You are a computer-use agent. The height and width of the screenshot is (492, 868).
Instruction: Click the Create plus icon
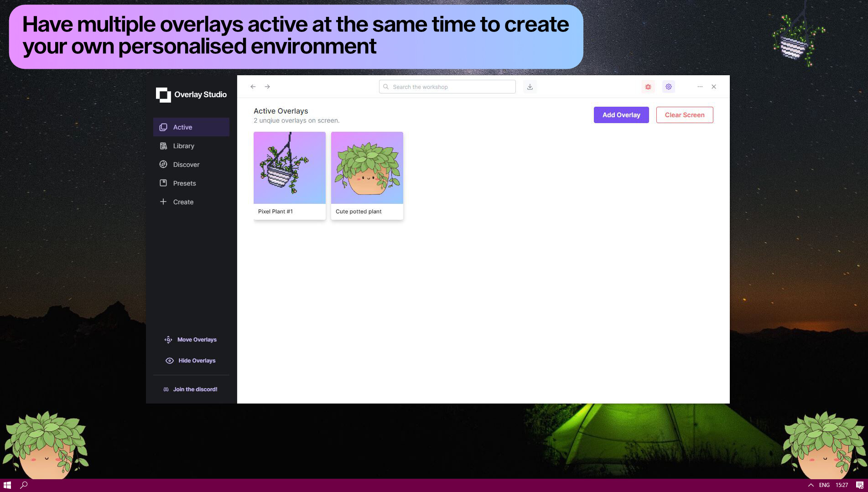click(163, 202)
